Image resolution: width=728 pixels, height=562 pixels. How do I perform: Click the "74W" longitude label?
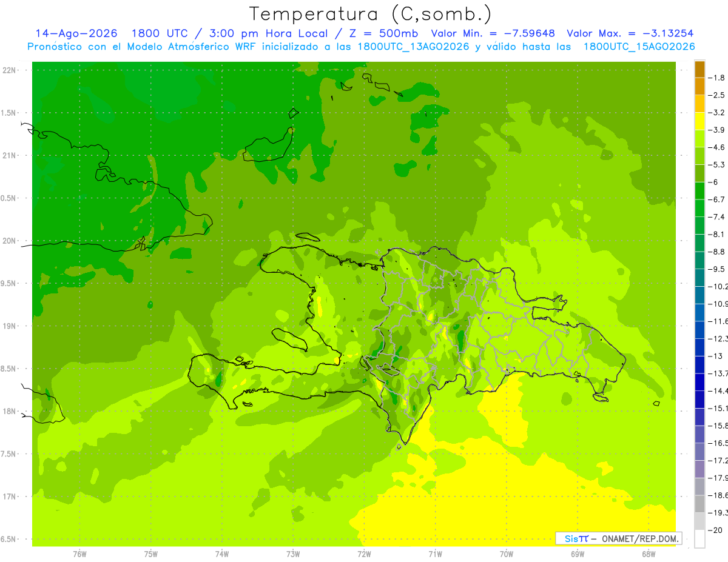tap(222, 554)
